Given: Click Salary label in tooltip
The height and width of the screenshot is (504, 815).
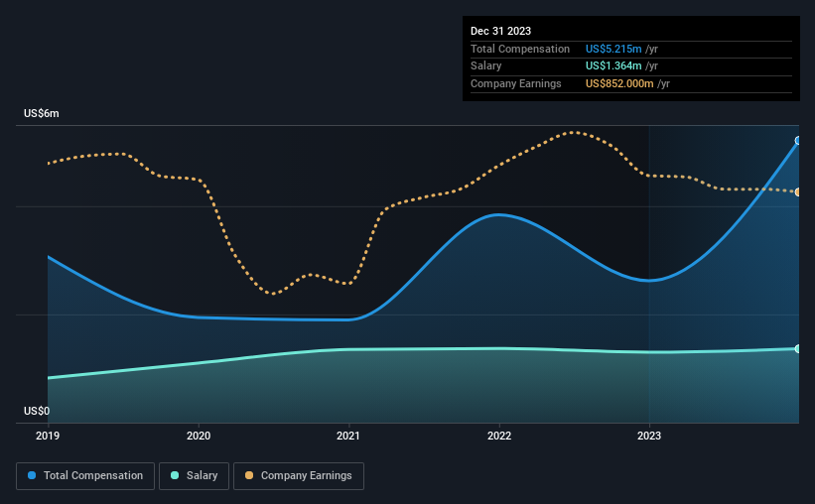Looking at the screenshot, I should point(486,66).
